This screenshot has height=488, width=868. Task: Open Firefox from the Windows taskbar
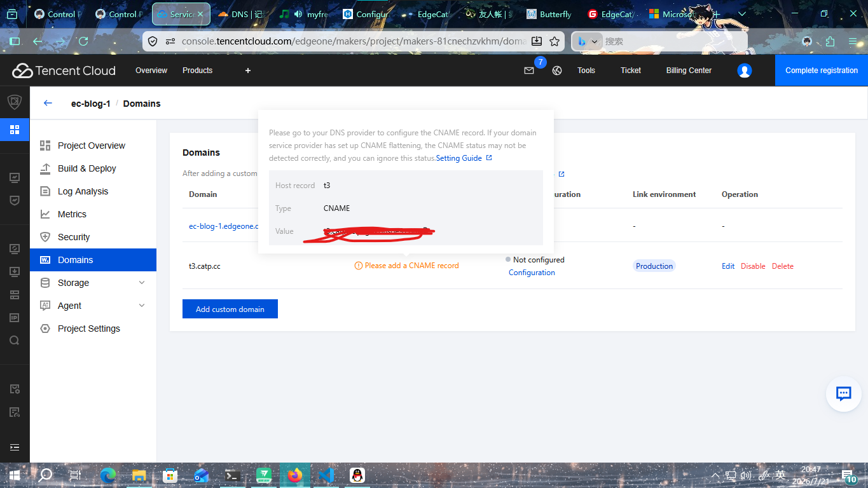pos(294,475)
